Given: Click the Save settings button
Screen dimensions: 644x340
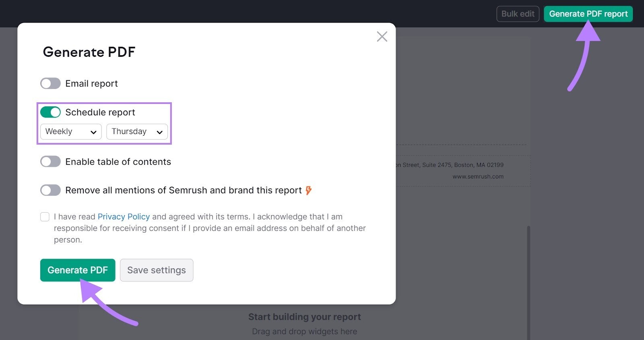Looking at the screenshot, I should point(157,270).
